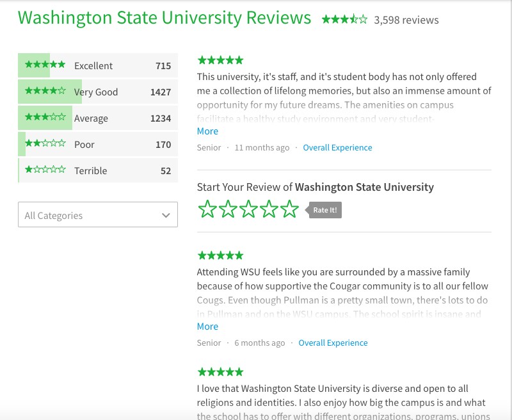Viewport: 512px width, 420px height.
Task: Open Overall Experience link on 11 months ago review
Action: click(337, 148)
